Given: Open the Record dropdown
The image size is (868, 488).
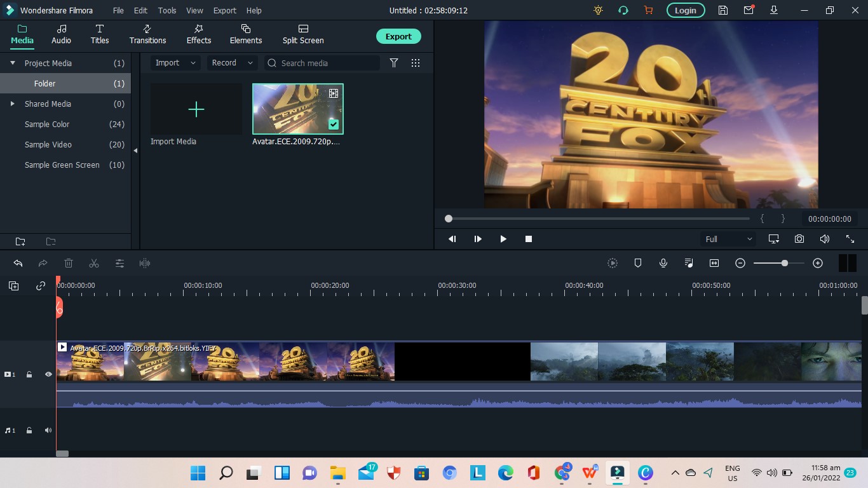Looking at the screenshot, I should click(x=233, y=63).
